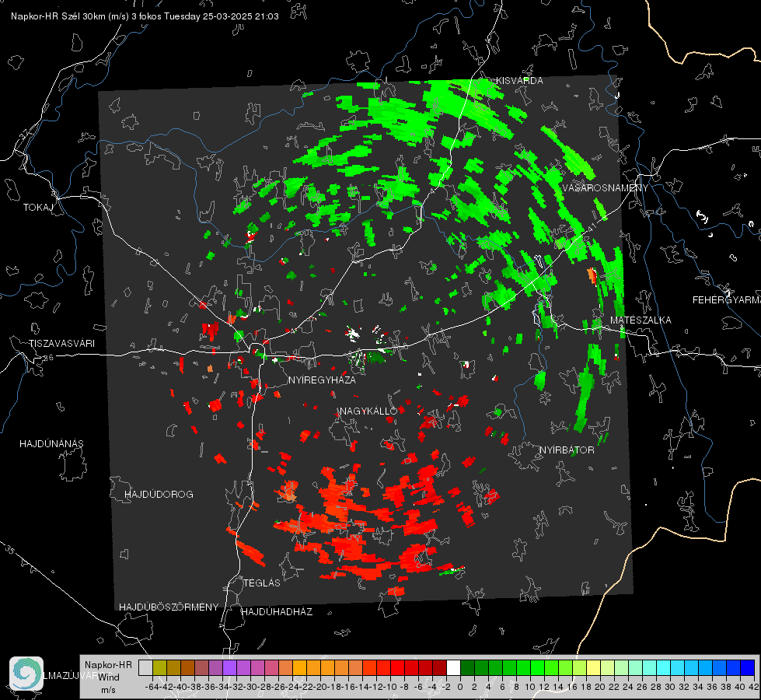Select the dark green swatch right of white
Screen dimensions: 761x700
coord(467,667)
